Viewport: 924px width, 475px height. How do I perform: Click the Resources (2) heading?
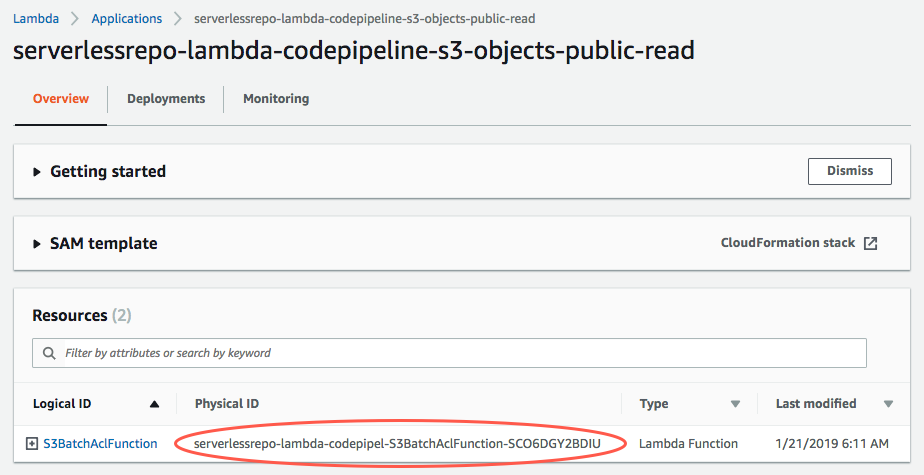click(81, 316)
